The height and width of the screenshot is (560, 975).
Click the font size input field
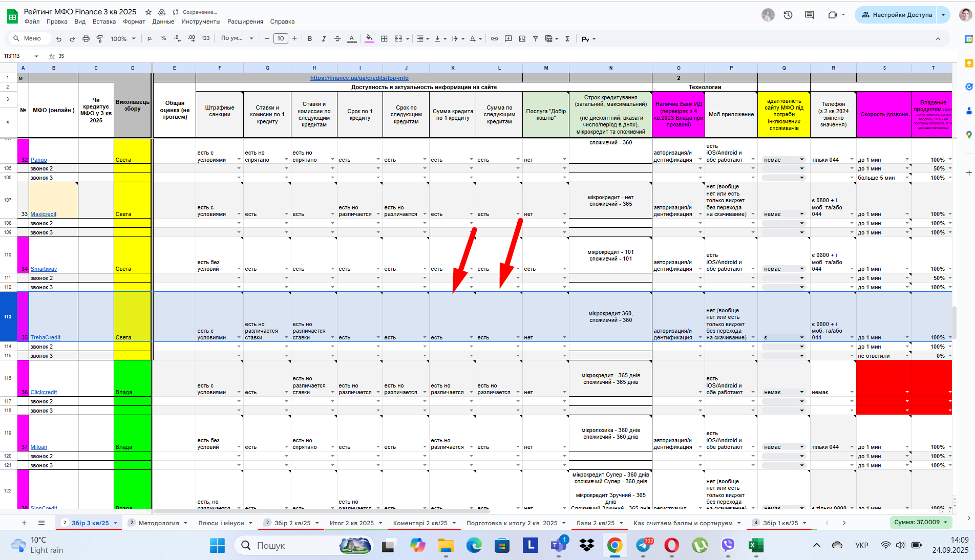click(281, 38)
